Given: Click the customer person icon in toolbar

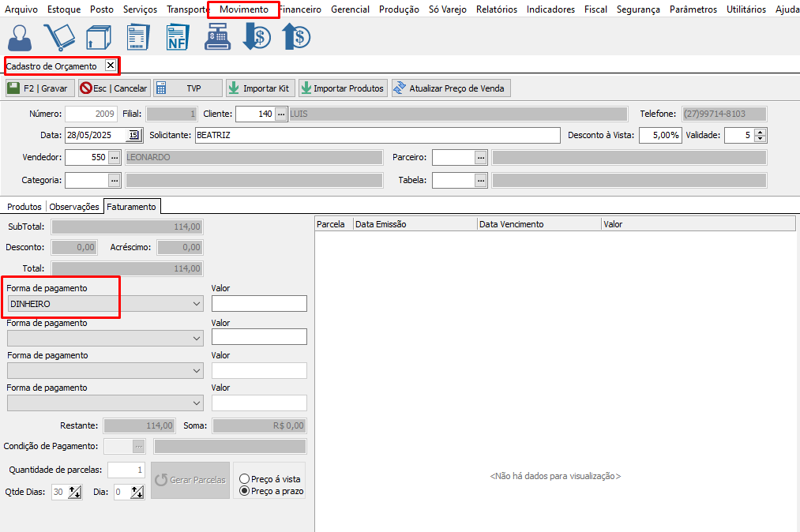Looking at the screenshot, I should coord(21,37).
